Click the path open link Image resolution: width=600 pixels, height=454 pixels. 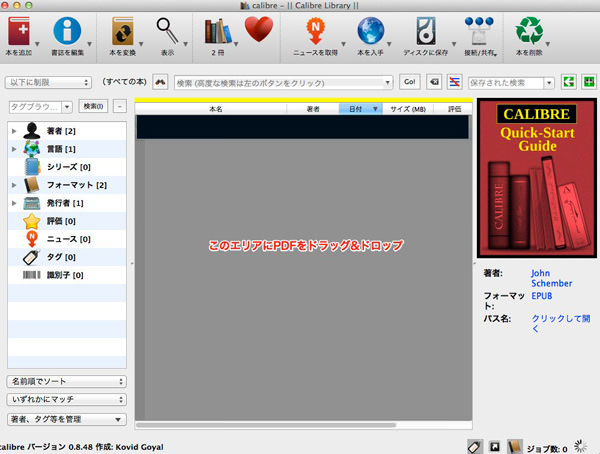[x=561, y=323]
